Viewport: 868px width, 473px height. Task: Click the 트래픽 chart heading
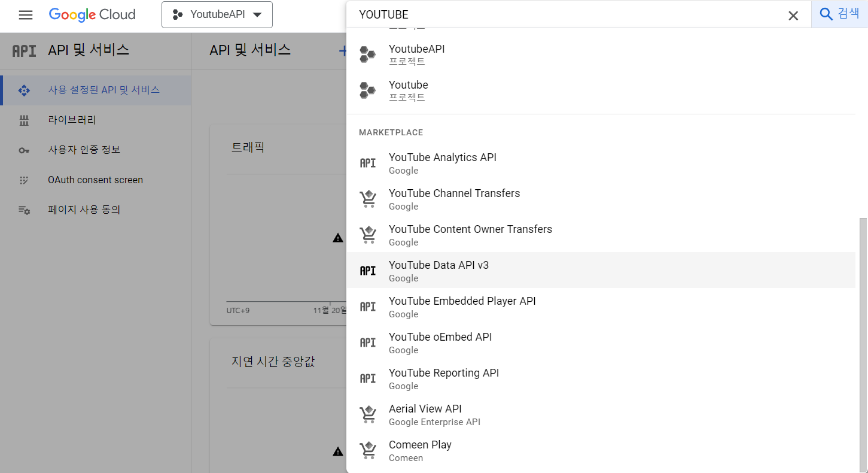point(248,147)
